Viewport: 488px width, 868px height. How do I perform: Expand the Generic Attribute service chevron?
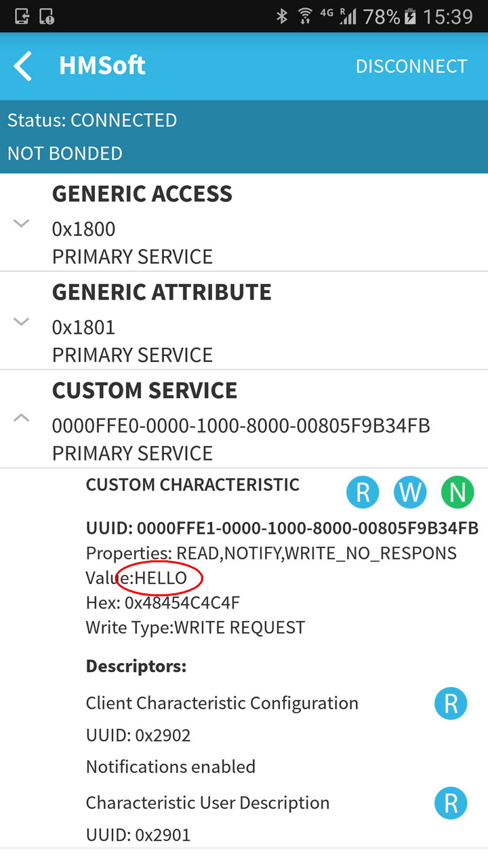[22, 321]
